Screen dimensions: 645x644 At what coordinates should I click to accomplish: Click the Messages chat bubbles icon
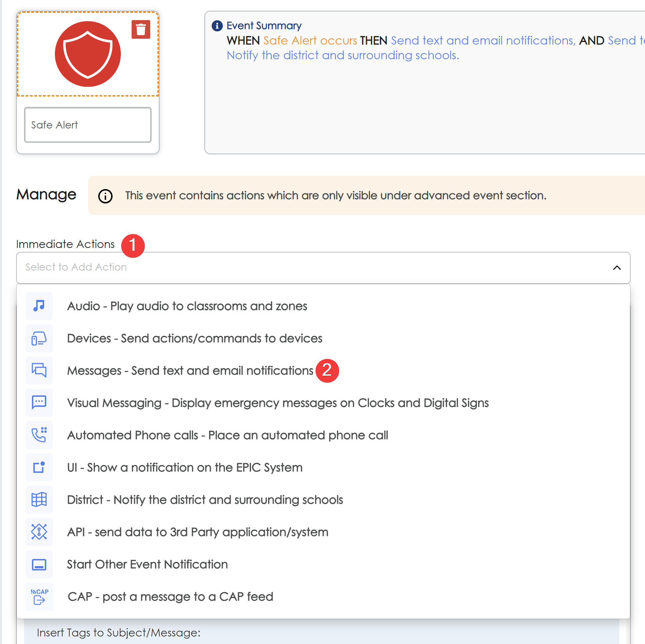[x=39, y=370]
